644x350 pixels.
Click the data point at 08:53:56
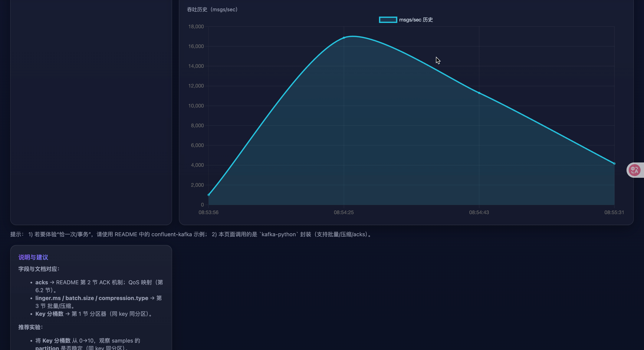[208, 195]
